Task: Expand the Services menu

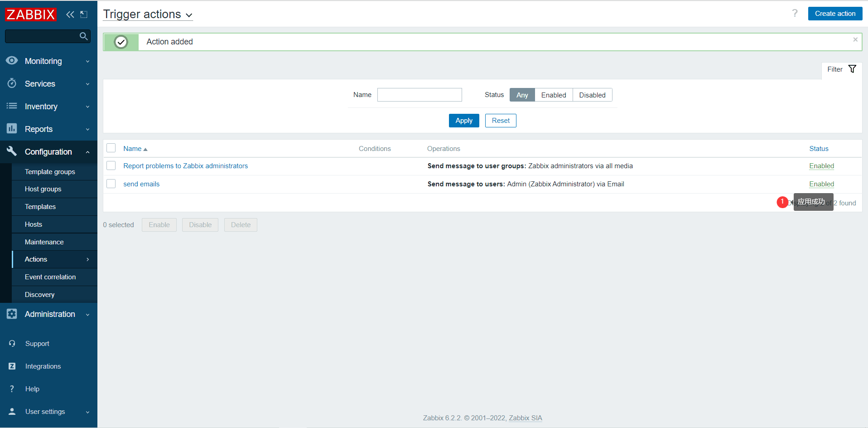Action: [87, 84]
